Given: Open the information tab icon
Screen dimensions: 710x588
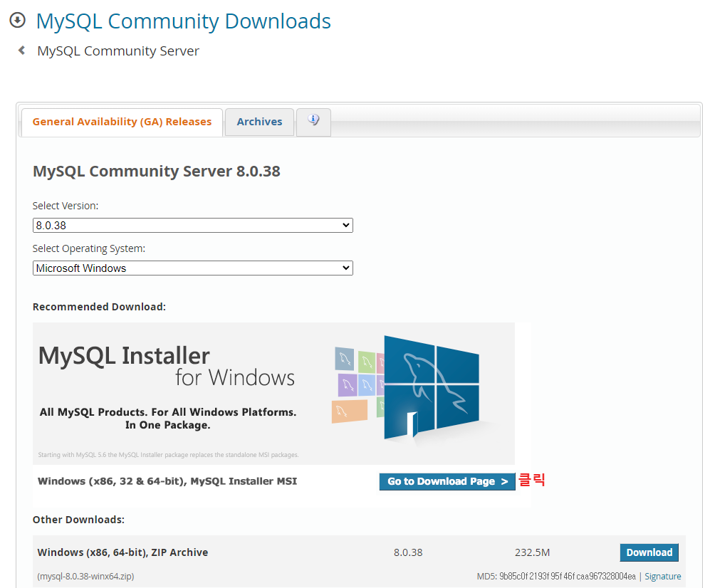Looking at the screenshot, I should [313, 122].
